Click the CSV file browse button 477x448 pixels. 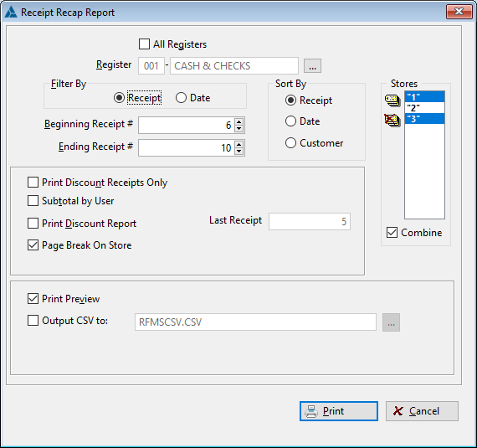391,322
